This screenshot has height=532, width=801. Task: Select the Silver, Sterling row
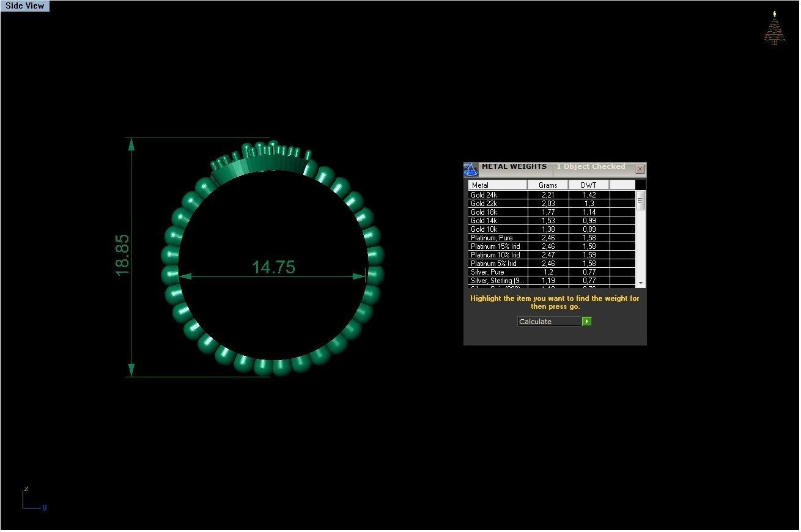click(x=552, y=281)
